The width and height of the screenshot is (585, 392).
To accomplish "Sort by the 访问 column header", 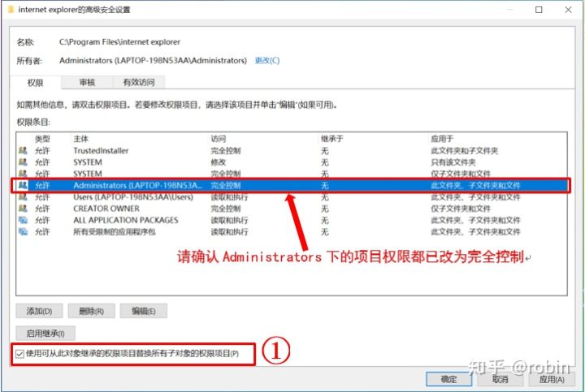I will click(219, 139).
